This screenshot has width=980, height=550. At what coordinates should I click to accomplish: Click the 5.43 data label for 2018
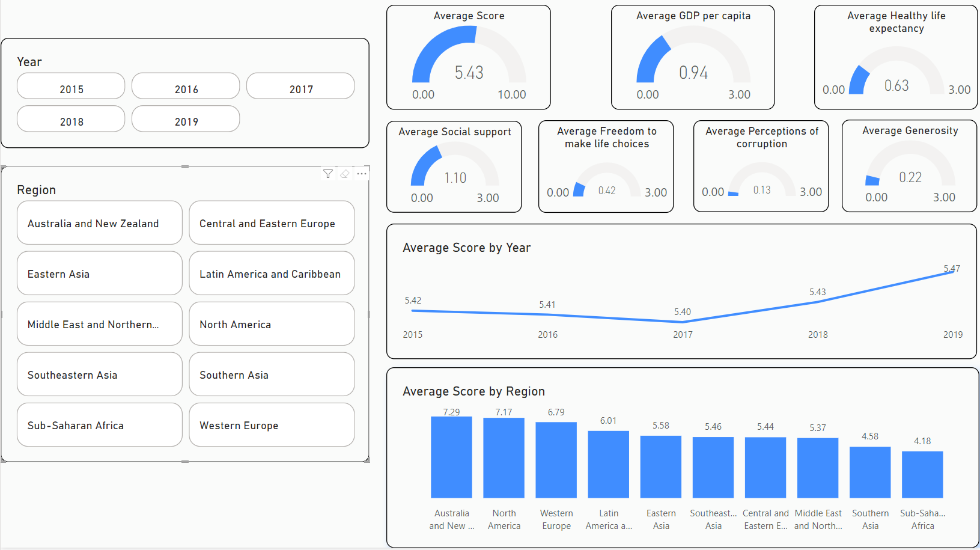click(817, 292)
